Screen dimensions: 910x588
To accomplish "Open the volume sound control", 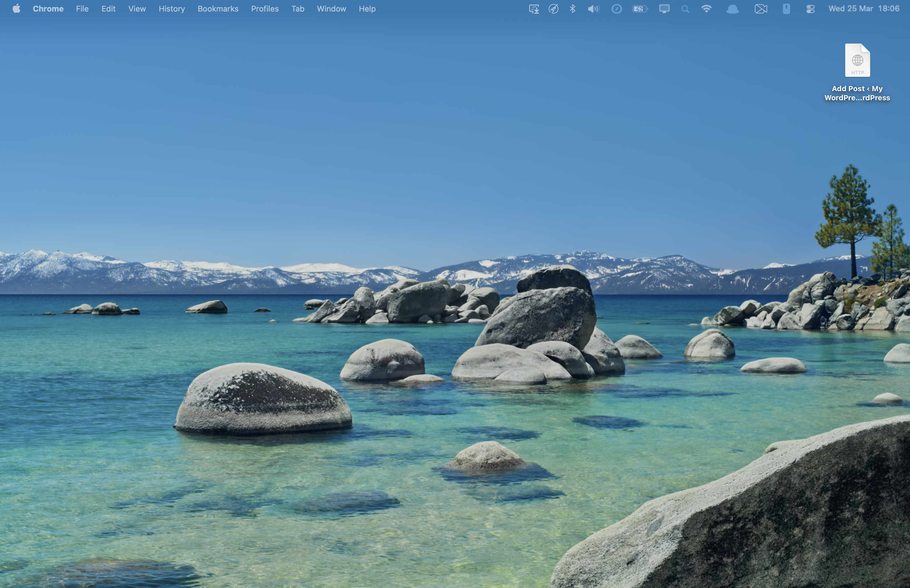I will pyautogui.click(x=593, y=9).
